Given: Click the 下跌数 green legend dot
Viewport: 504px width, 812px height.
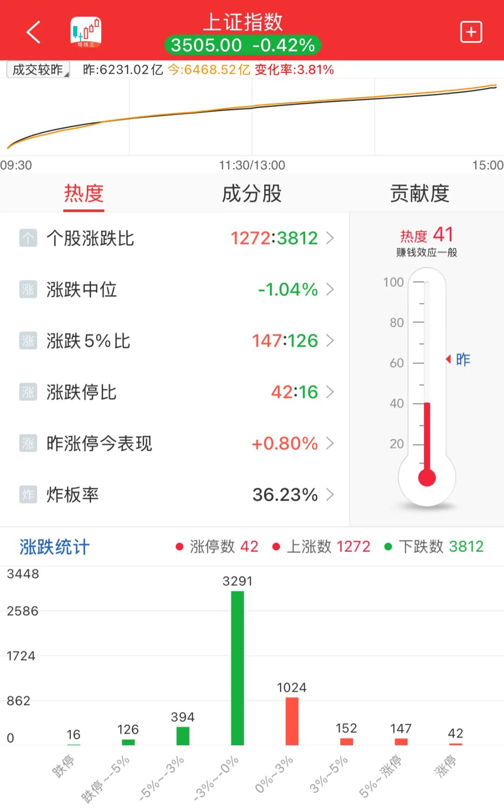Looking at the screenshot, I should click(388, 546).
